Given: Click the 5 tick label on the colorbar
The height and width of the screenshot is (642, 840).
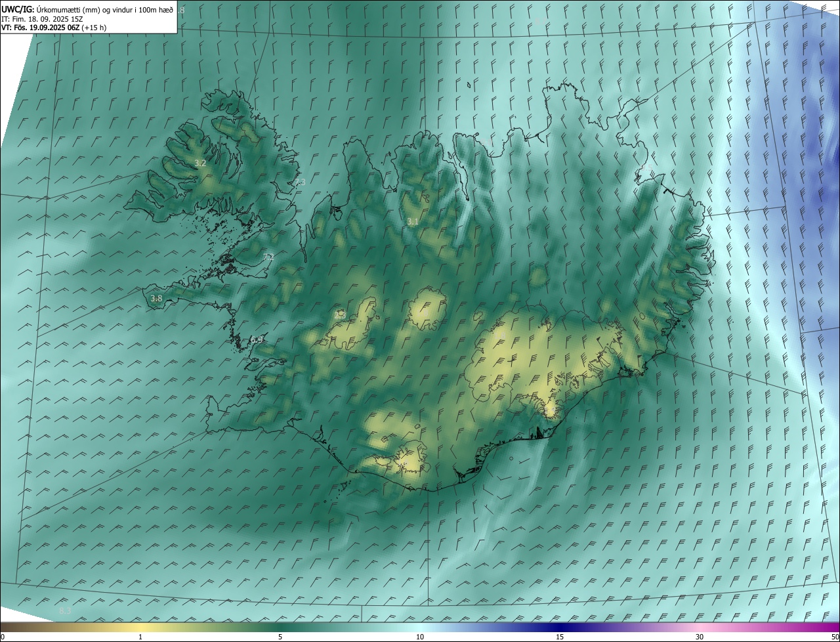Looking at the screenshot, I should click(280, 637).
